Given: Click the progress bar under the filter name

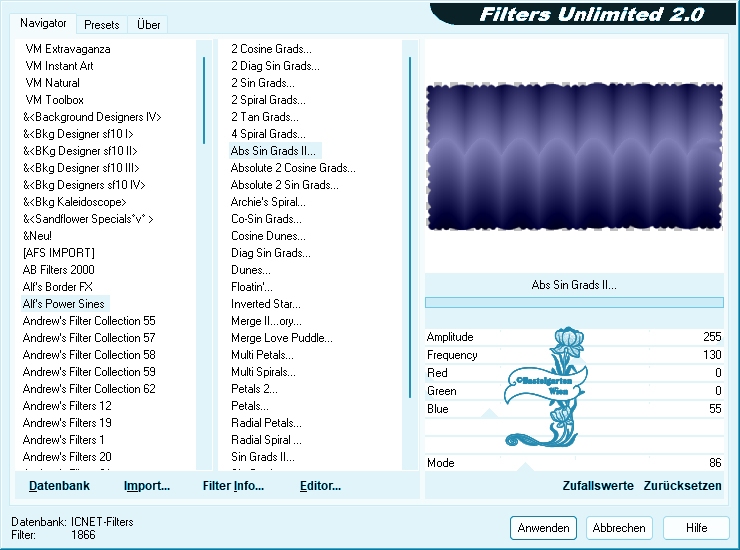Looking at the screenshot, I should click(574, 302).
